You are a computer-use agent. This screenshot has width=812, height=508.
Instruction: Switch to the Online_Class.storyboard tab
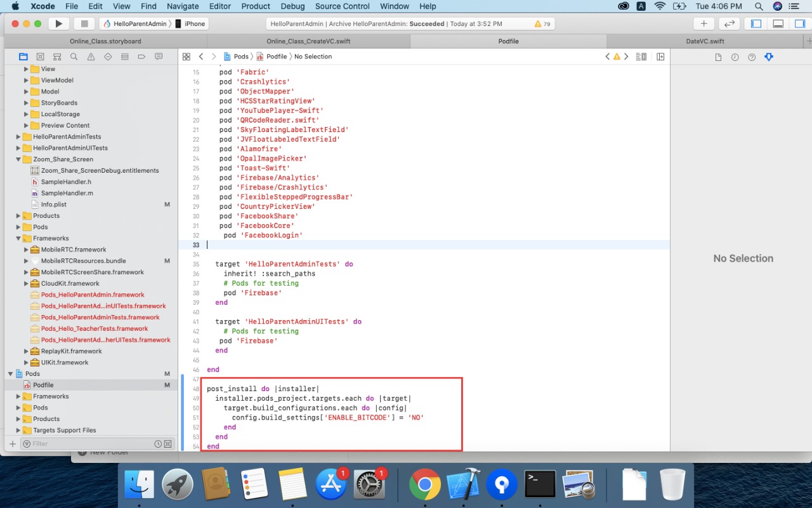(105, 41)
